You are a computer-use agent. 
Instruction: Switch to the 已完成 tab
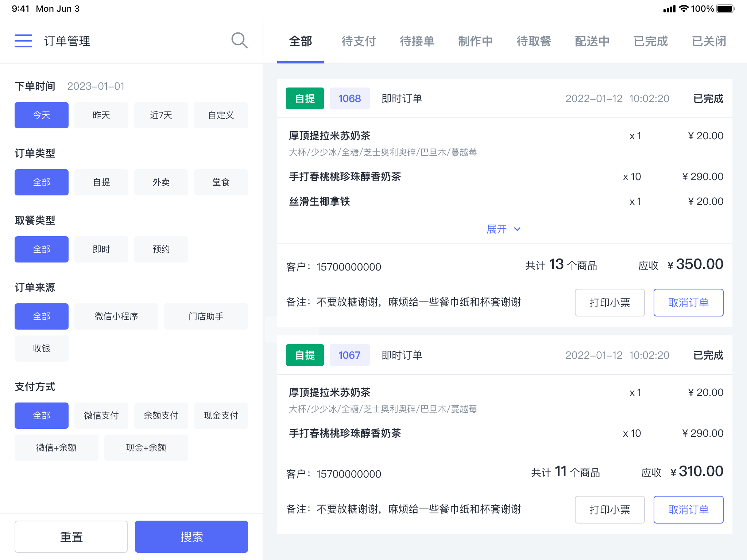651,41
